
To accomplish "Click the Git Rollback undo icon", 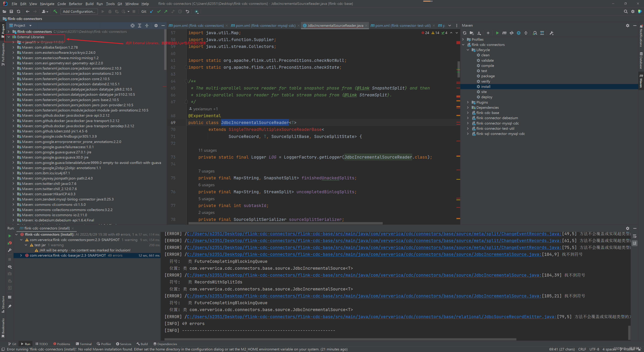I will tap(187, 12).
